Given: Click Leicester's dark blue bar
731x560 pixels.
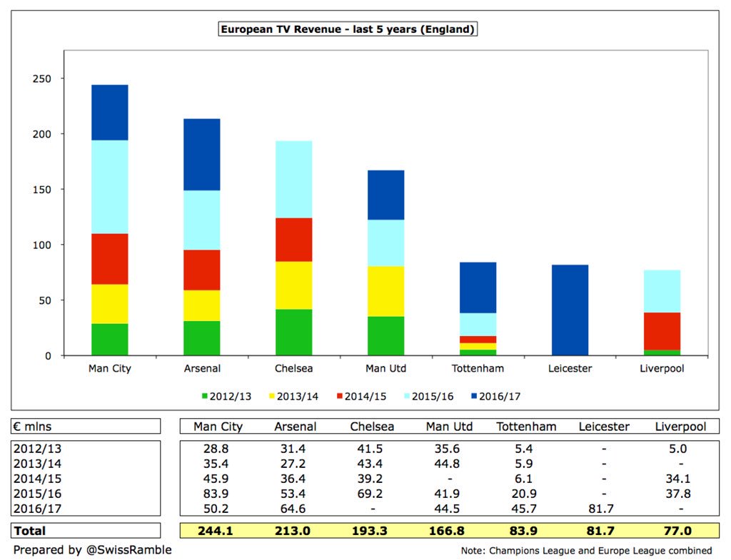Looking at the screenshot, I should 570,310.
